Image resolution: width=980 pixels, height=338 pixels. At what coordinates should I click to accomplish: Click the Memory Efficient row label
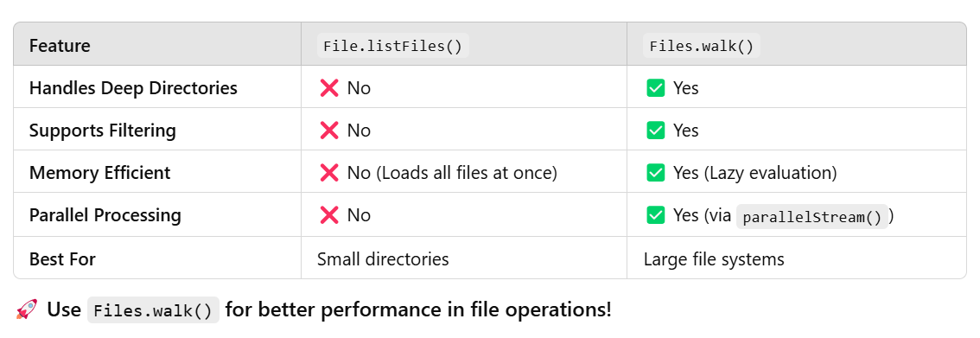(100, 173)
